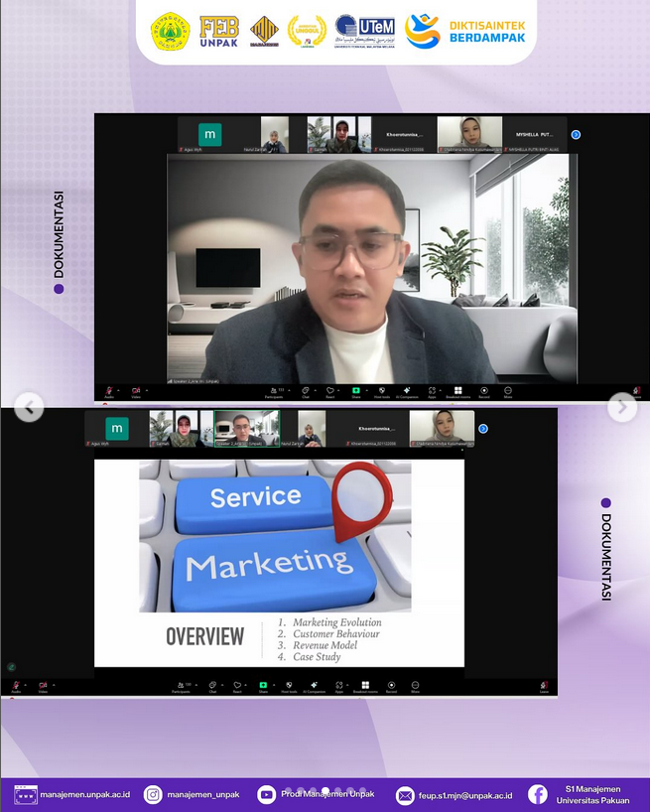Expand Participants arrow in lower Zoom window

point(196,685)
